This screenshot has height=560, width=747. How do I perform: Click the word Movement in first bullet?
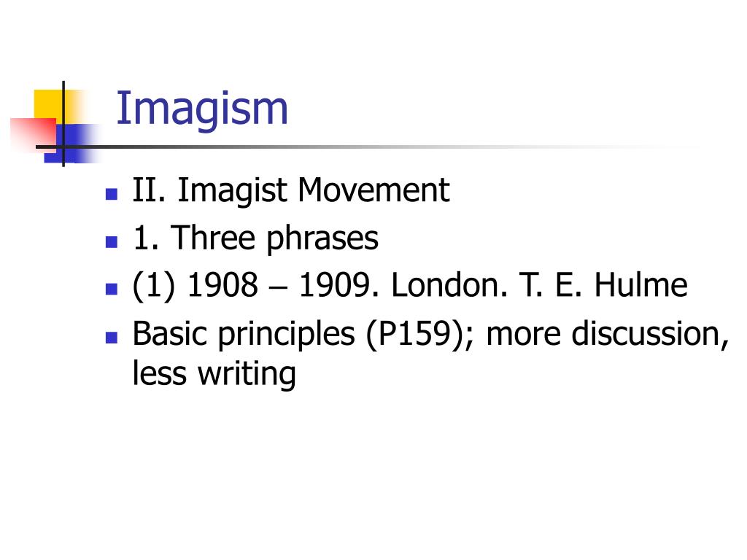373,190
